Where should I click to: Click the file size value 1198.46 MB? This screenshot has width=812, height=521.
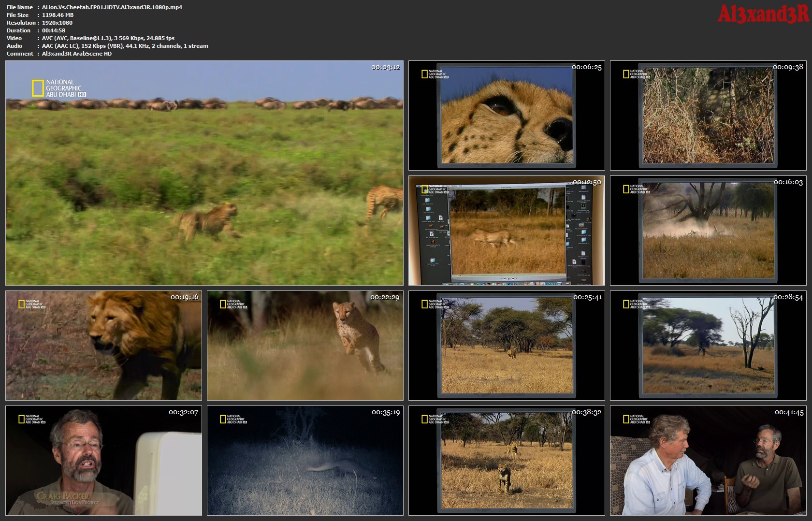tap(58, 15)
